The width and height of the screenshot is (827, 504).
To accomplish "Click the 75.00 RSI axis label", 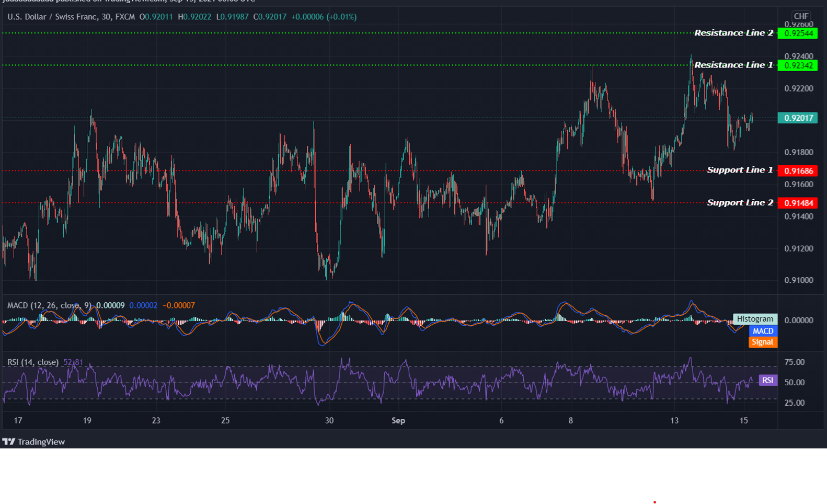I will [795, 362].
